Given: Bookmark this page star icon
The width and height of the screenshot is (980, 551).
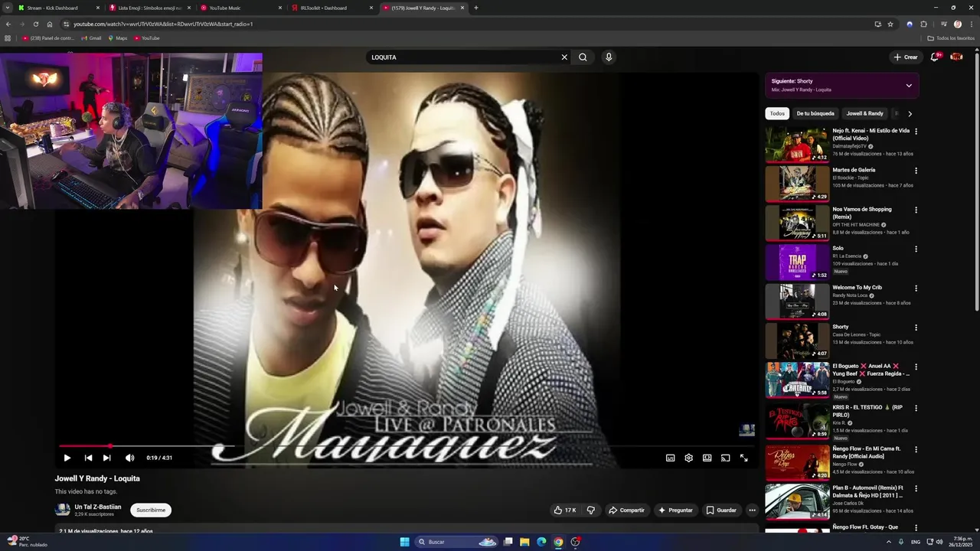Looking at the screenshot, I should pyautogui.click(x=890, y=24).
